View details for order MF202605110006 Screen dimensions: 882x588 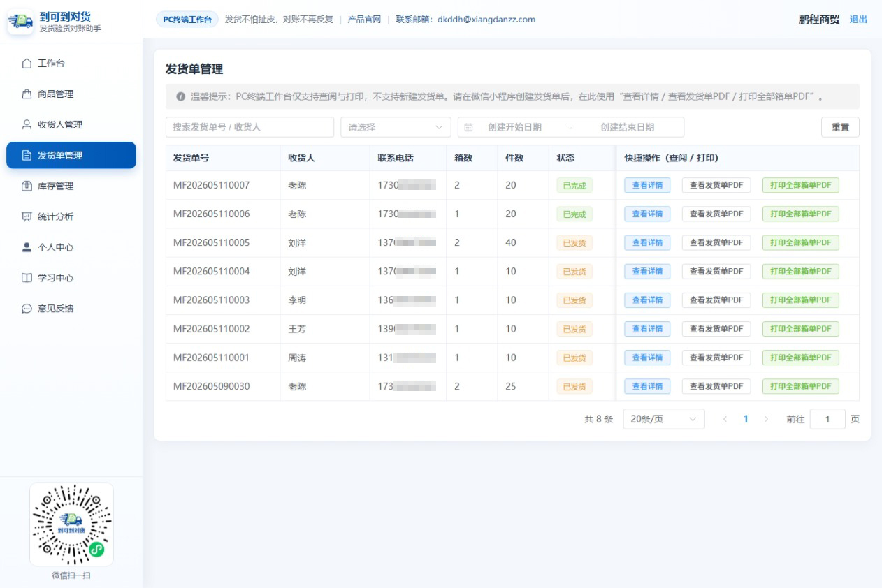pyautogui.click(x=647, y=214)
